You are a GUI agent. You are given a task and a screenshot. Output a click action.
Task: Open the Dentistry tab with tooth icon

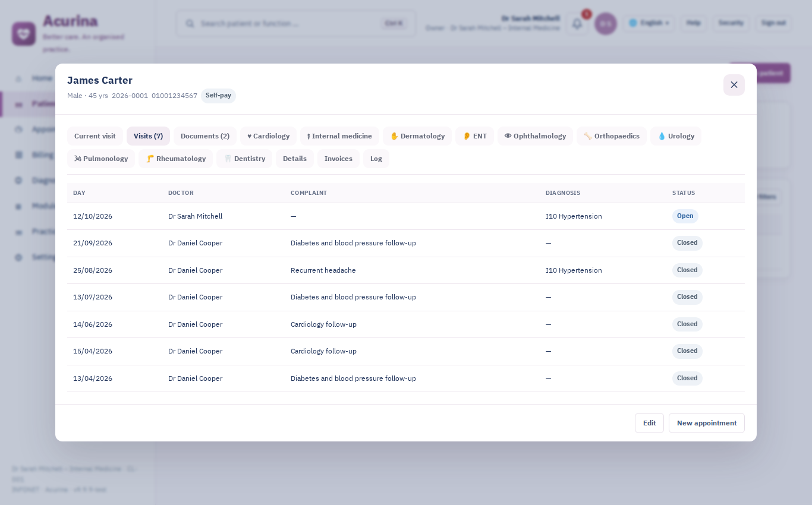244,159
